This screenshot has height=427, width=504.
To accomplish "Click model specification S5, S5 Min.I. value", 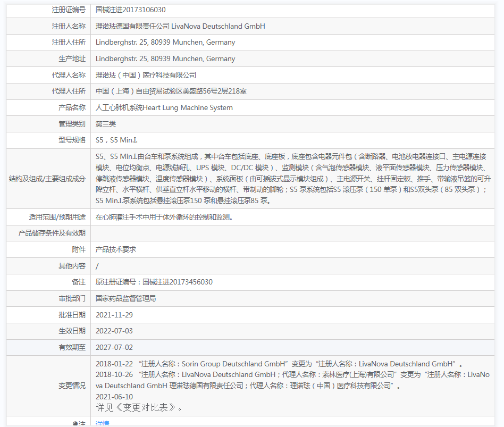I will point(116,140).
